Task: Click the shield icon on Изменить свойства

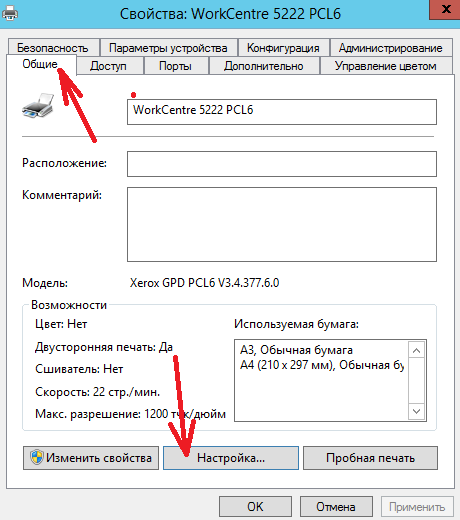Action: [x=37, y=457]
